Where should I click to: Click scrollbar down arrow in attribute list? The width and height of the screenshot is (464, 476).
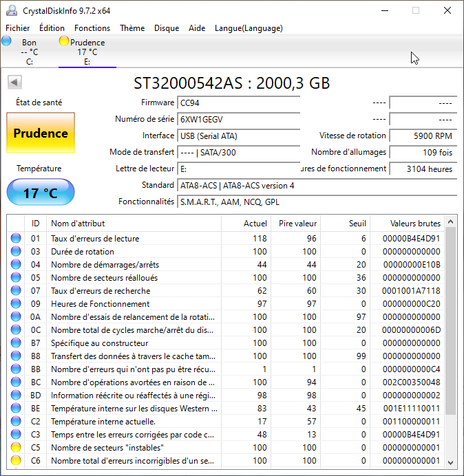451,462
